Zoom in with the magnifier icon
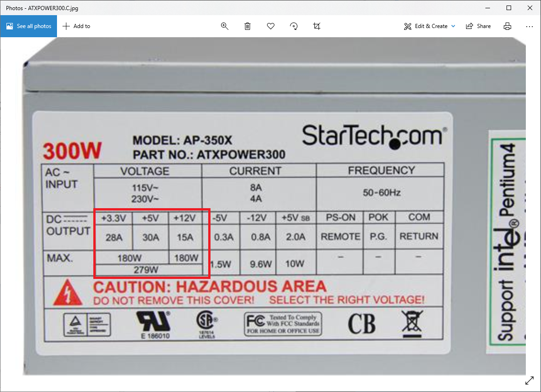Screen dimensions: 541x392 225,26
